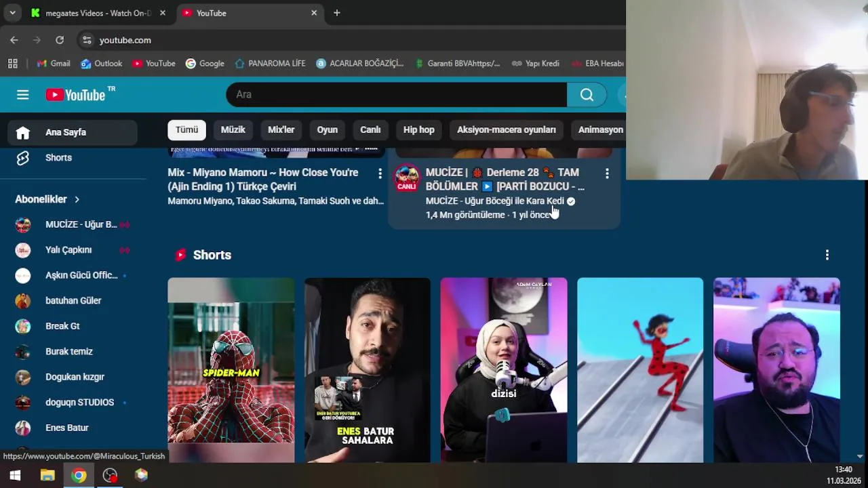
Task: Open MUCİZE Derleme 28 video title
Action: coord(505,180)
